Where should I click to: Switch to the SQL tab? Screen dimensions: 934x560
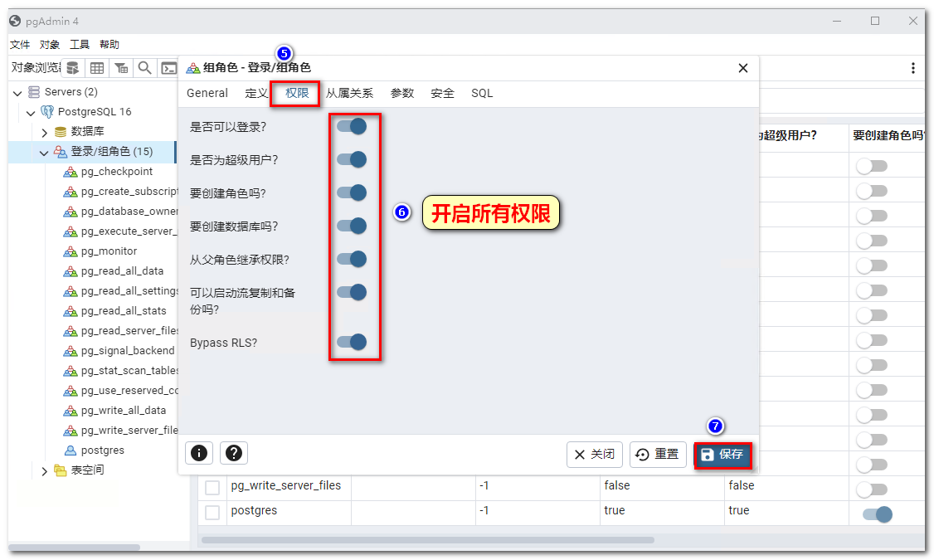482,93
